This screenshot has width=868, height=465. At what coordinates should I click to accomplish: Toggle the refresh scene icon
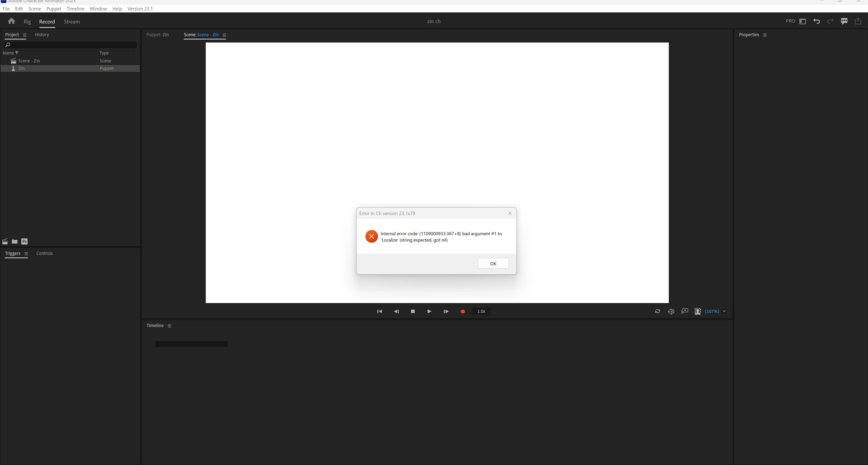point(658,311)
